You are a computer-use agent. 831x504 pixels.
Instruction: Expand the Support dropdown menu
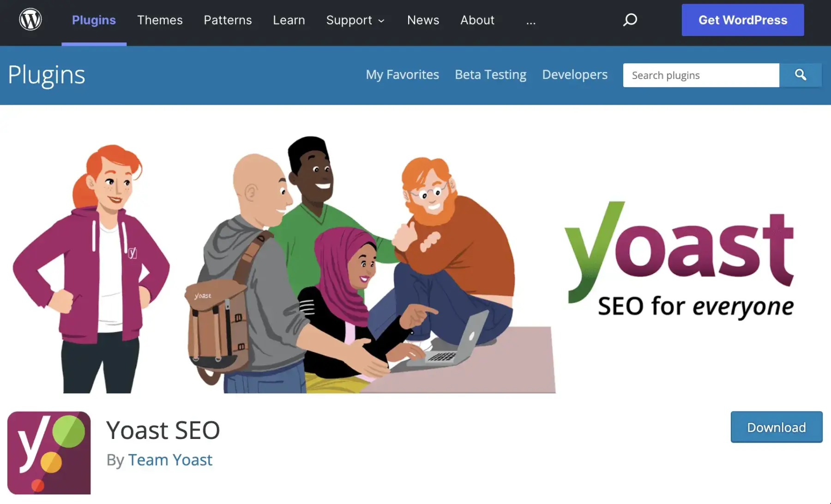[355, 20]
